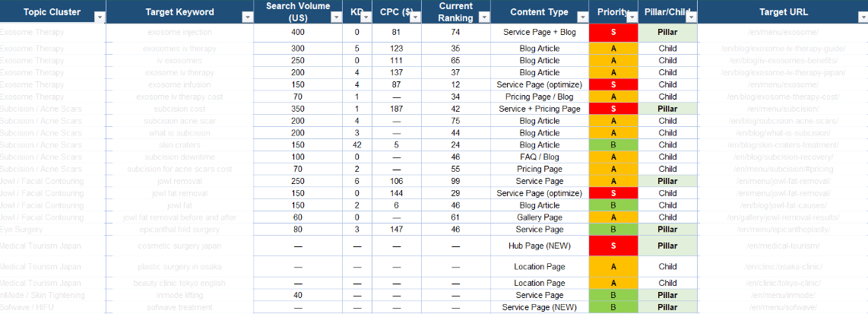Screen dimensions: 868x314
Task: Expand the Search Volume (US) filter arrow
Action: [335, 17]
